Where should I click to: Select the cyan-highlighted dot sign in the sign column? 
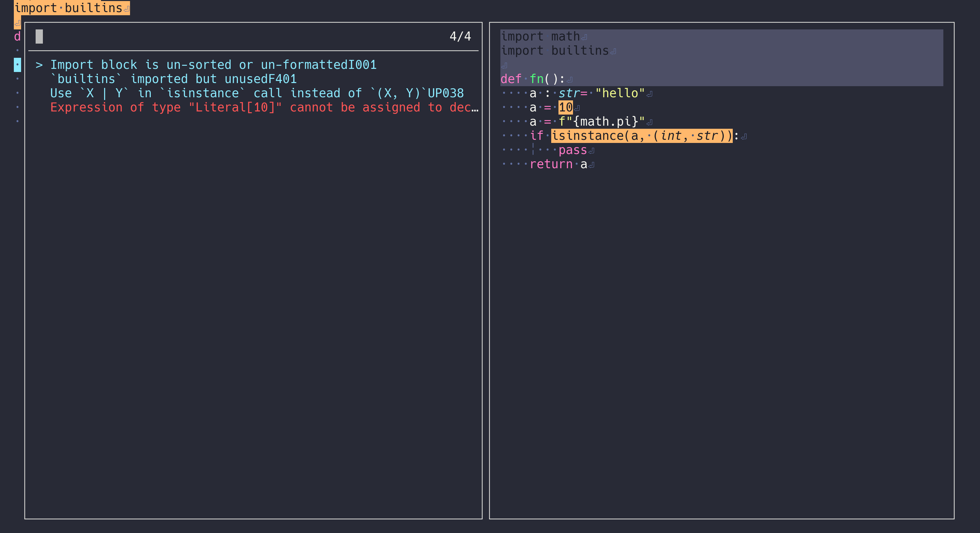click(x=17, y=65)
